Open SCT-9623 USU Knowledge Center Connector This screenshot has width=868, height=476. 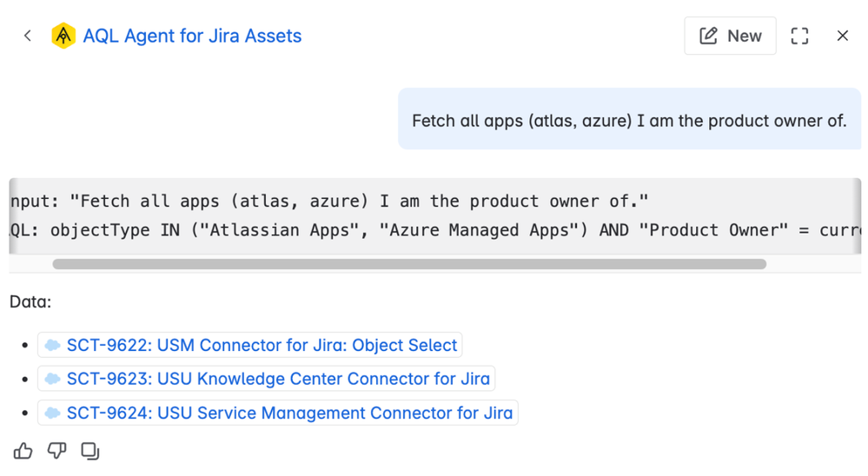pyautogui.click(x=279, y=379)
